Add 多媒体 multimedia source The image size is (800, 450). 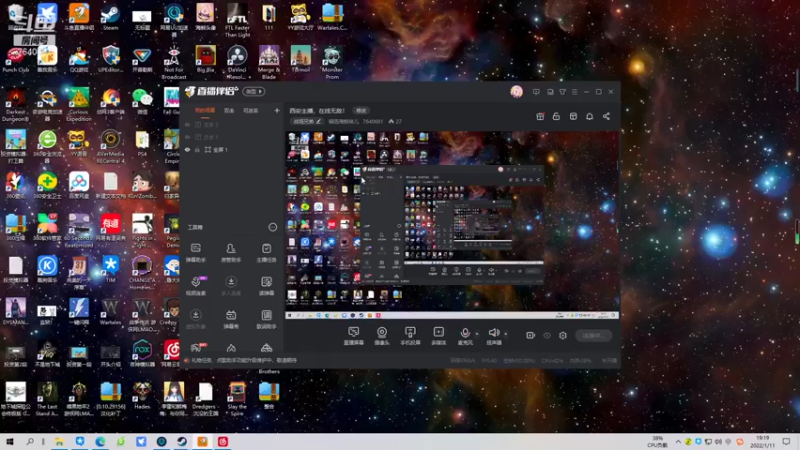[438, 336]
